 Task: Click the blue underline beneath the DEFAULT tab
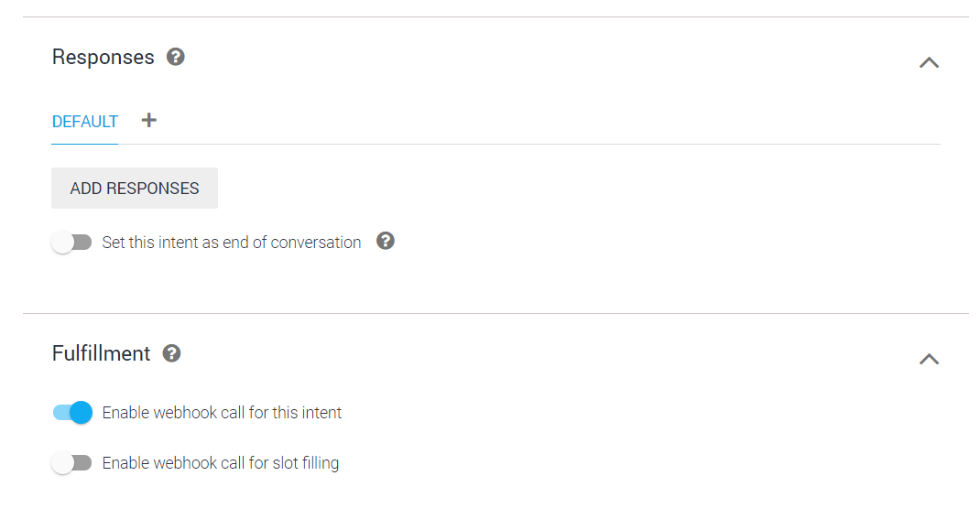85,144
